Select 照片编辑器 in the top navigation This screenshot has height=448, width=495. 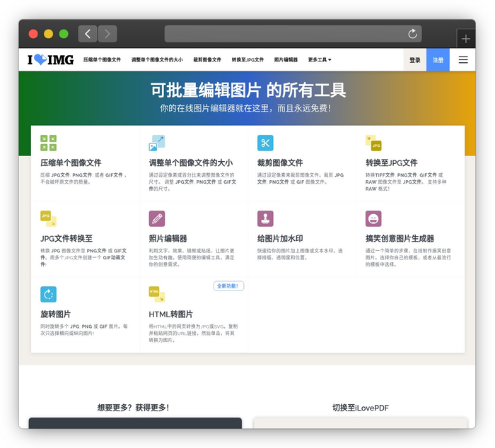pos(286,59)
